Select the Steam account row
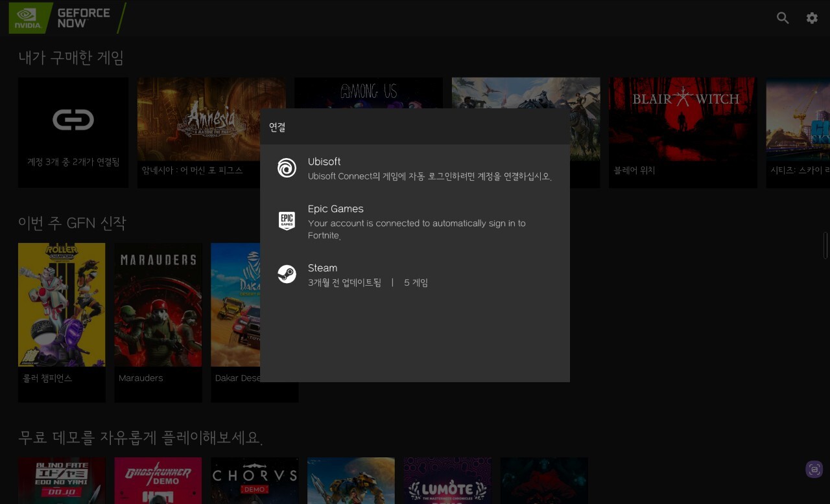The image size is (830, 504). (415, 275)
